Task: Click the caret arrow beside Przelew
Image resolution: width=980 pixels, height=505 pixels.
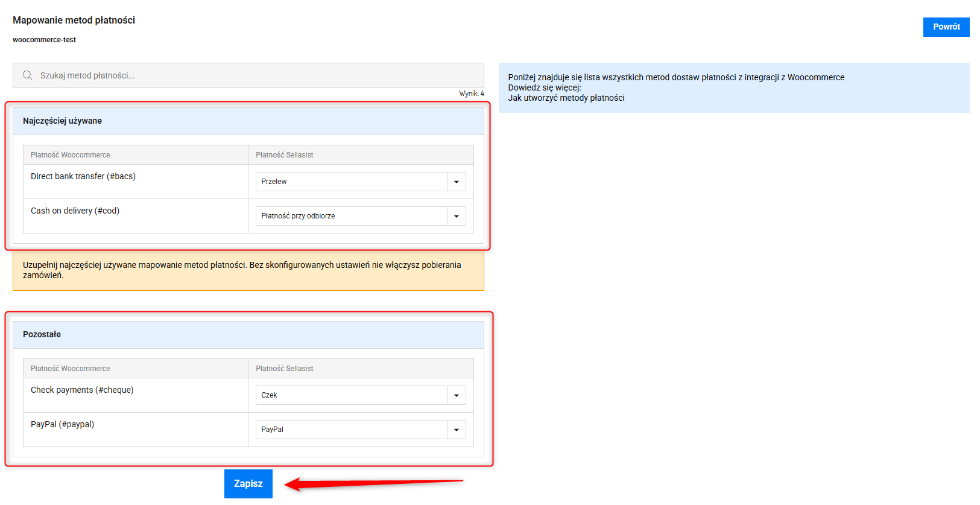Action: click(x=456, y=182)
